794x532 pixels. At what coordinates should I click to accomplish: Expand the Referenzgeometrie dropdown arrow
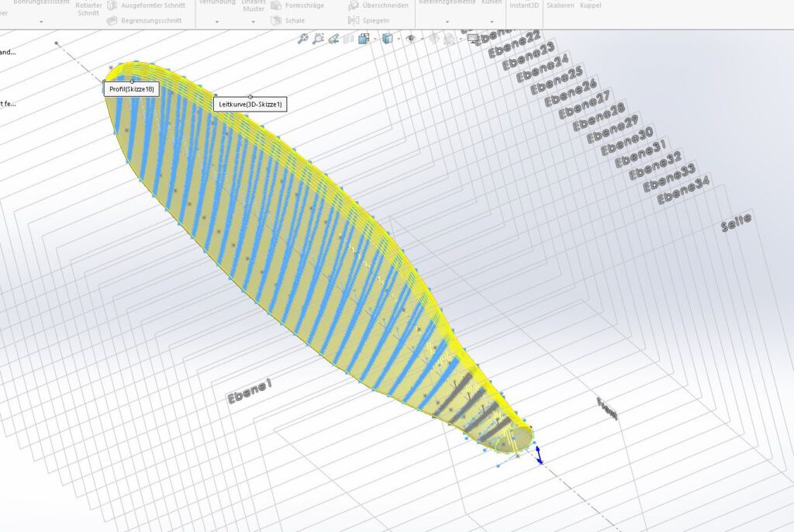(447, 22)
